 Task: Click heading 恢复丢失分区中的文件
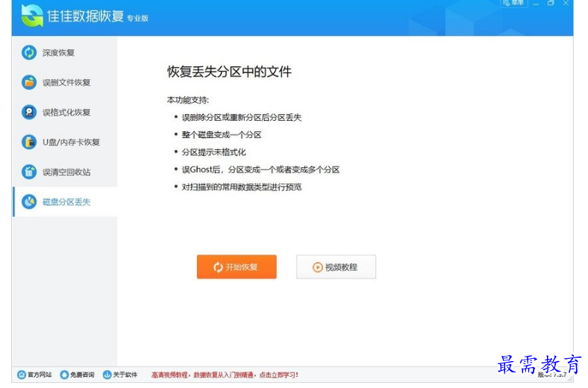tap(229, 72)
